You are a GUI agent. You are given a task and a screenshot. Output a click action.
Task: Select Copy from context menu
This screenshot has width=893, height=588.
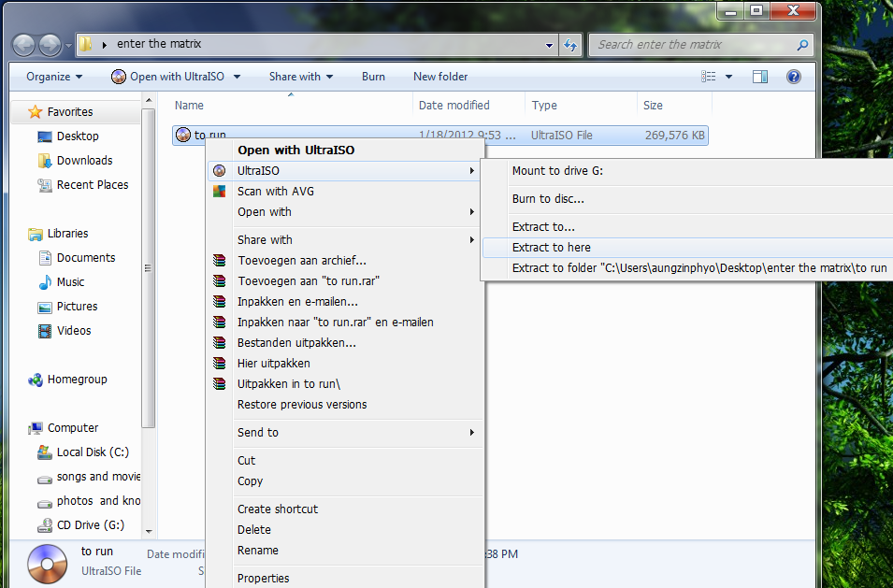click(346, 481)
